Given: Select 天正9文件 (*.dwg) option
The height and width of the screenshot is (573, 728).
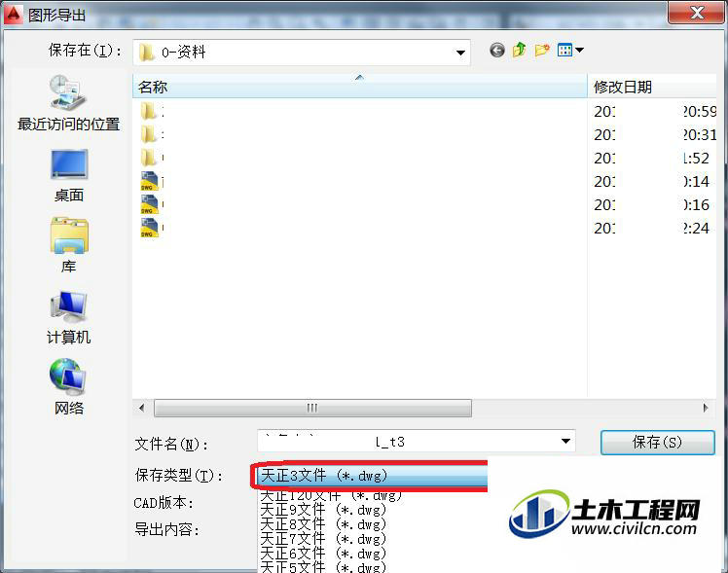Looking at the screenshot, I should click(x=323, y=510).
